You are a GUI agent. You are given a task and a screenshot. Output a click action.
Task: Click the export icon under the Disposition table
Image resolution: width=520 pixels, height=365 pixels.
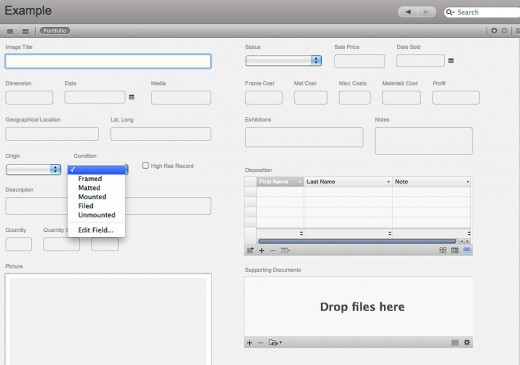[250, 250]
